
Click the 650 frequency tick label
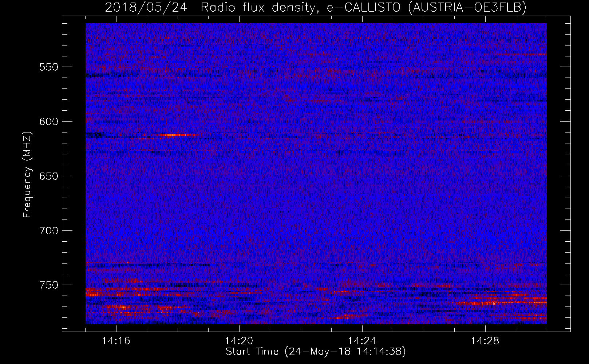pyautogui.click(x=49, y=176)
